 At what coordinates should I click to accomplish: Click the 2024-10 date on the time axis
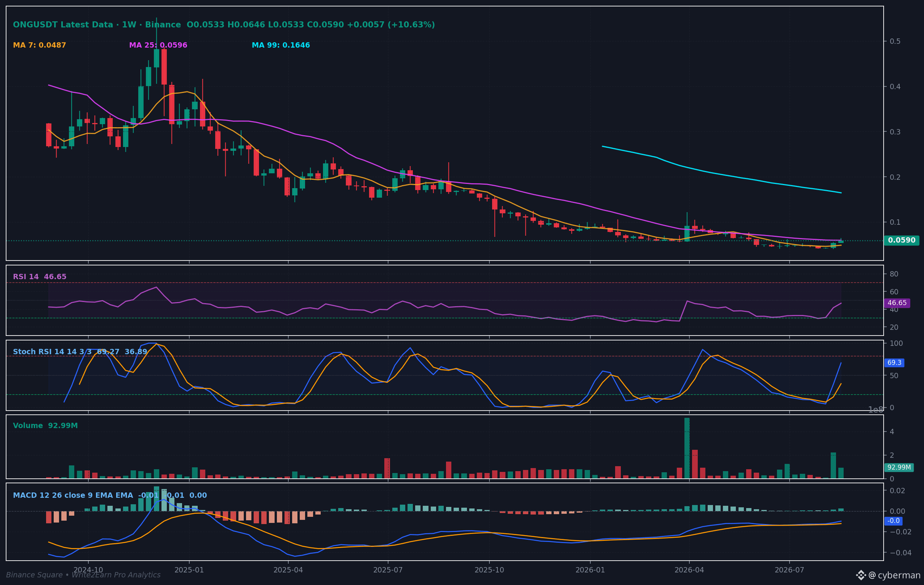[88, 570]
